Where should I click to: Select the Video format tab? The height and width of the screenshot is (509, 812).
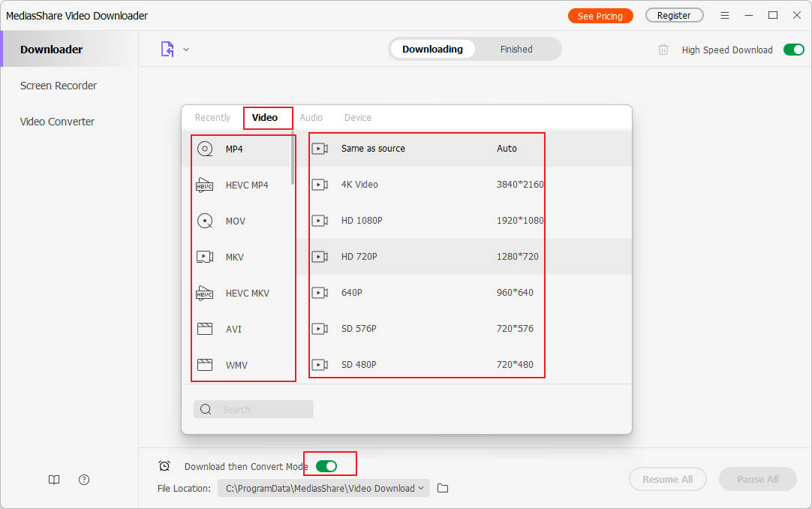pos(265,118)
